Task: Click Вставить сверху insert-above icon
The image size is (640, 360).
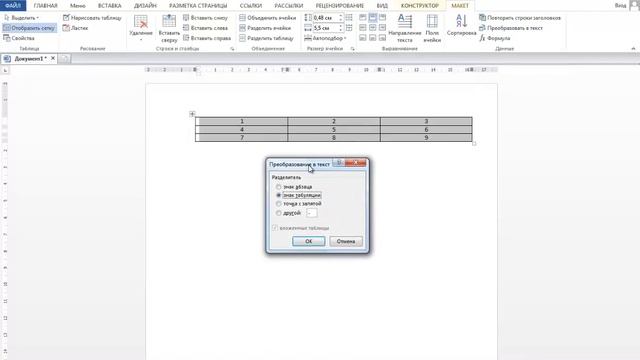Action: tap(169, 28)
